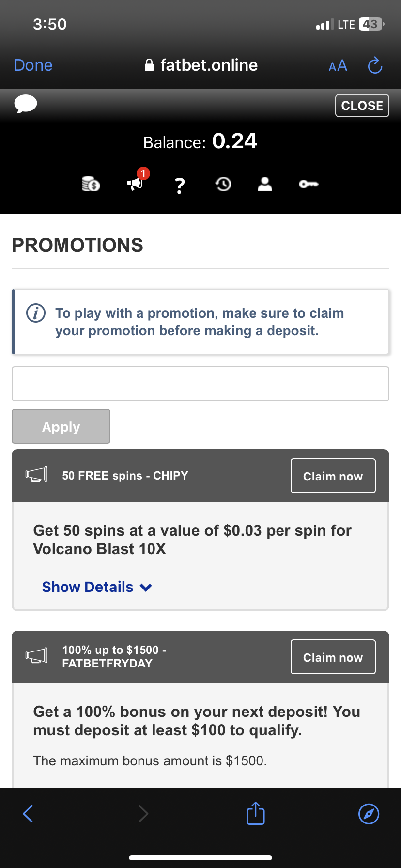This screenshot has height=868, width=401.
Task: Open in Safari via compass icon
Action: [x=369, y=813]
